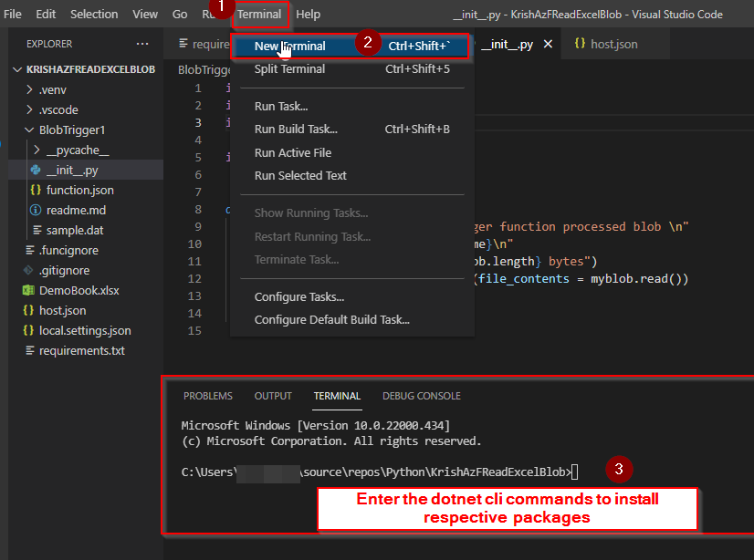This screenshot has width=754, height=560.
Task: Click the braces icon on host.json tab
Action: 581,44
